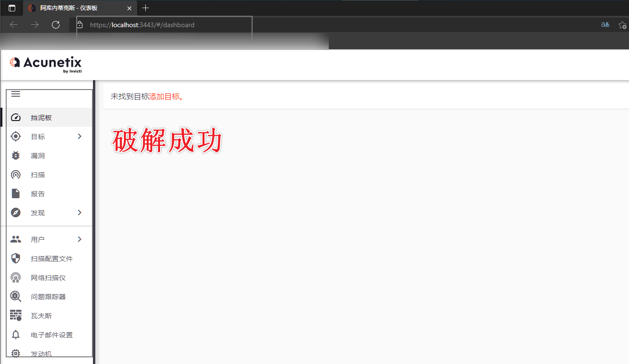629x364 pixels.
Task: Click the network scanner icon
Action: pyautogui.click(x=16, y=278)
